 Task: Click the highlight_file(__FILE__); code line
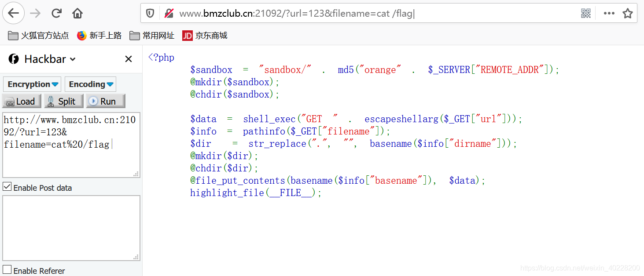tap(256, 192)
